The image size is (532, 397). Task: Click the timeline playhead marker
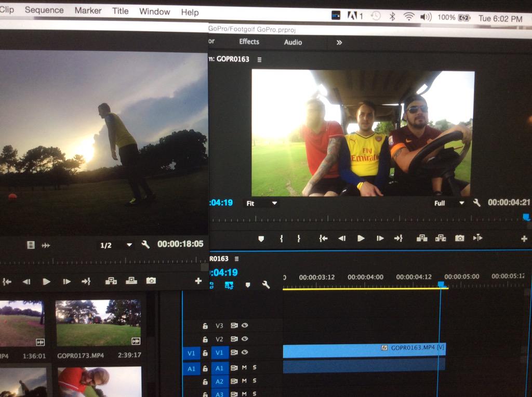click(x=441, y=284)
